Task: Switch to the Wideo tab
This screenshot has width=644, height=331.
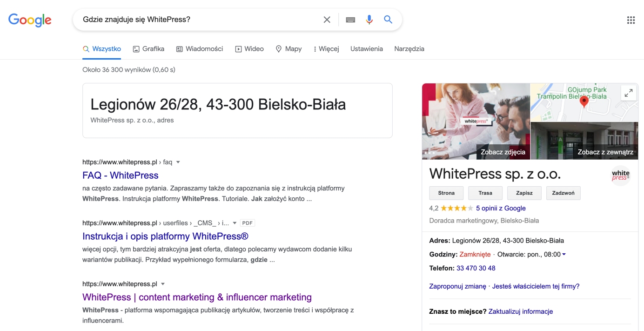Action: (249, 49)
